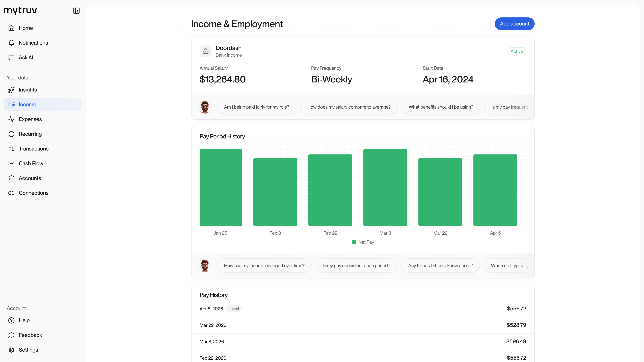Click the Feedback dashed circle icon

(11, 335)
